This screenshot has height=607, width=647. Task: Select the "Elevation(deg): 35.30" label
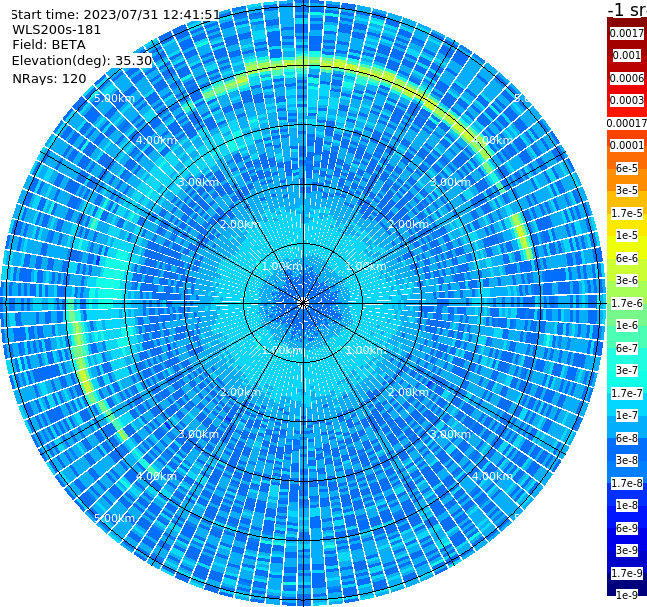pyautogui.click(x=82, y=61)
